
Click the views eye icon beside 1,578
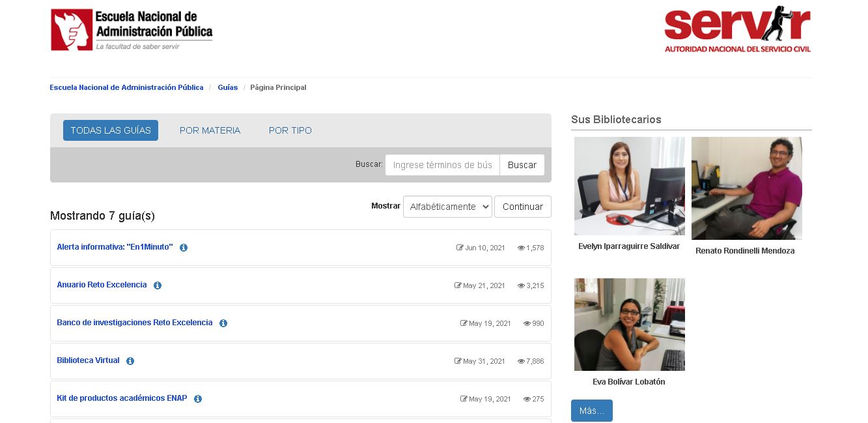pos(521,248)
